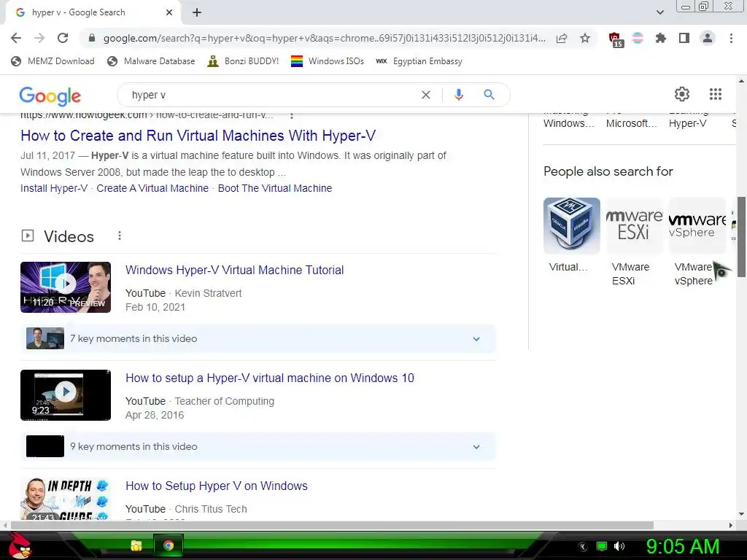
Task: Click the Chris Titus Tech video thumbnail
Action: (x=66, y=499)
